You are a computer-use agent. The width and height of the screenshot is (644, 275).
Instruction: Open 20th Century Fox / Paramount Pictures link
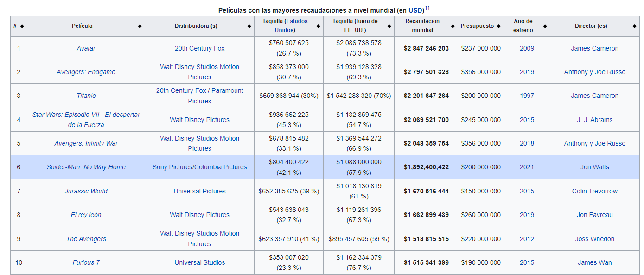200,96
